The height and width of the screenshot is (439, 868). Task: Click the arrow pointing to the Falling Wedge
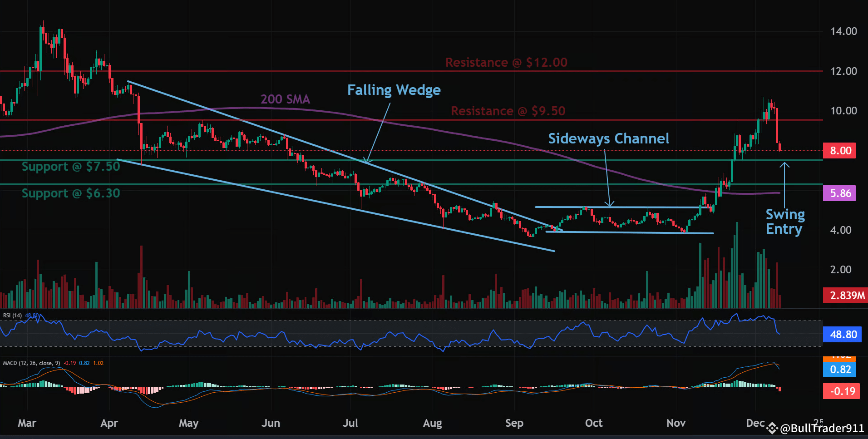(379, 132)
